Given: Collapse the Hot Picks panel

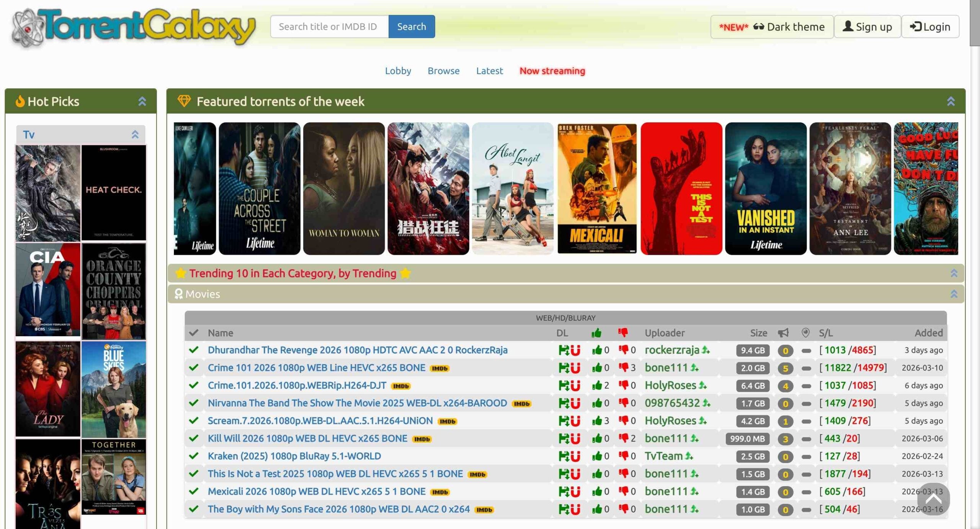Looking at the screenshot, I should 142,101.
